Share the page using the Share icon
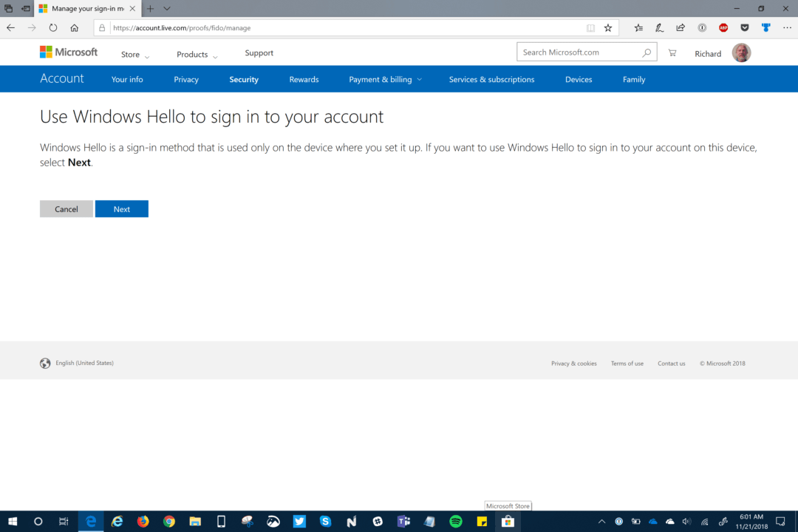The width and height of the screenshot is (798, 532). tap(680, 27)
